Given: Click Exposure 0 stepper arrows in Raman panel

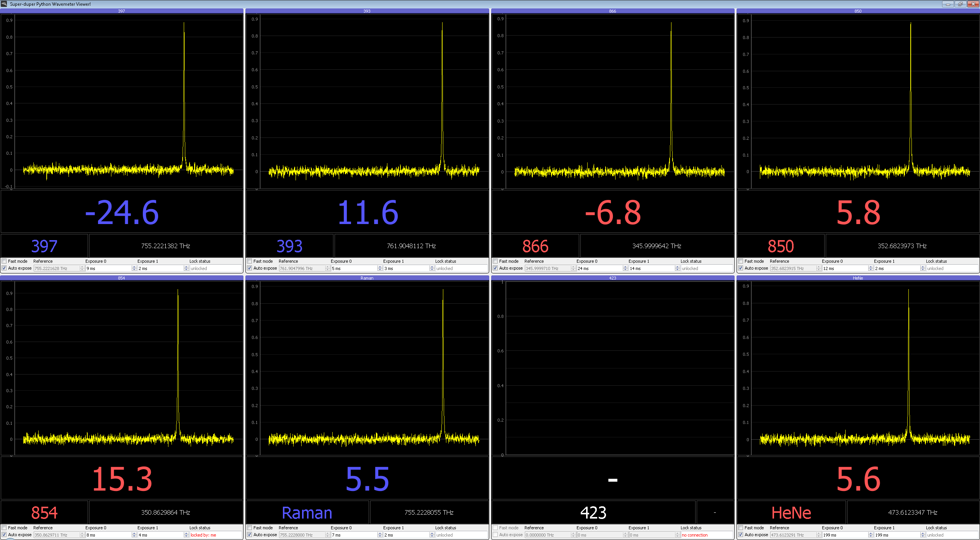Looking at the screenshot, I should point(380,535).
